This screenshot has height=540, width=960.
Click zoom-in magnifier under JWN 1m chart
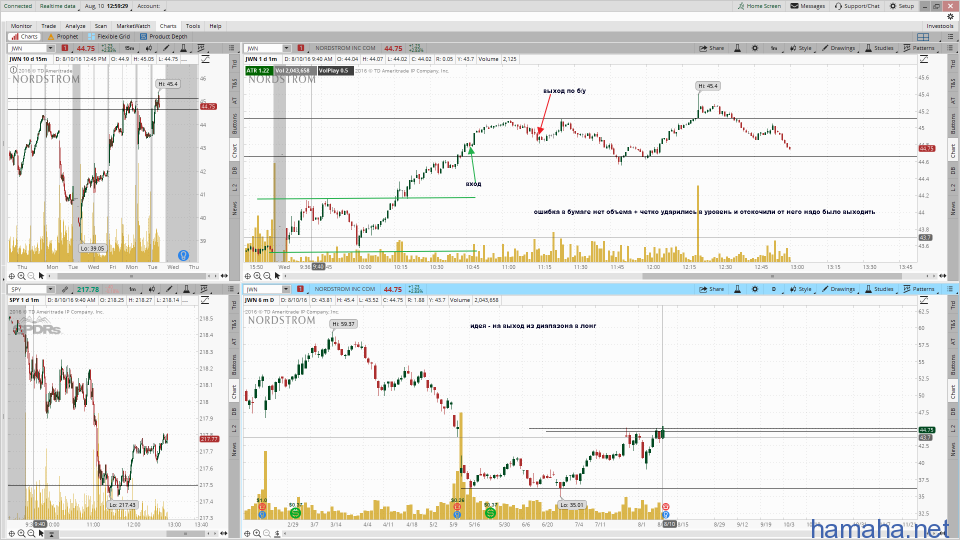258,276
